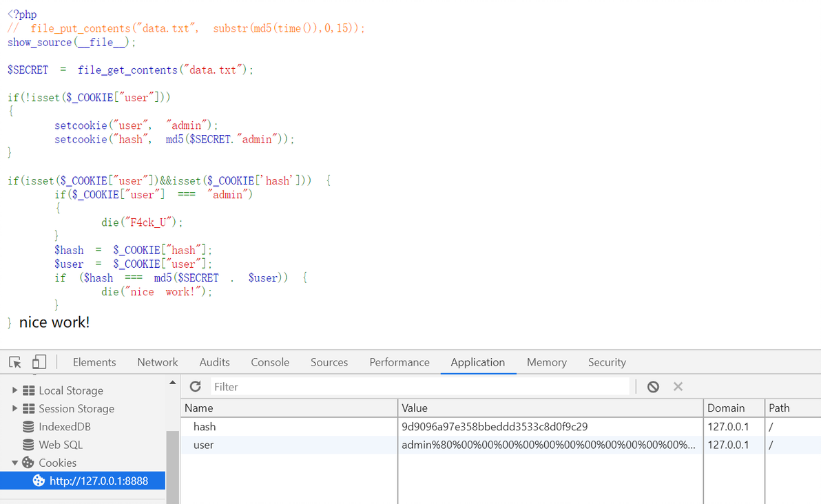Click the Local Storage grid icon
821x504 pixels.
click(29, 390)
